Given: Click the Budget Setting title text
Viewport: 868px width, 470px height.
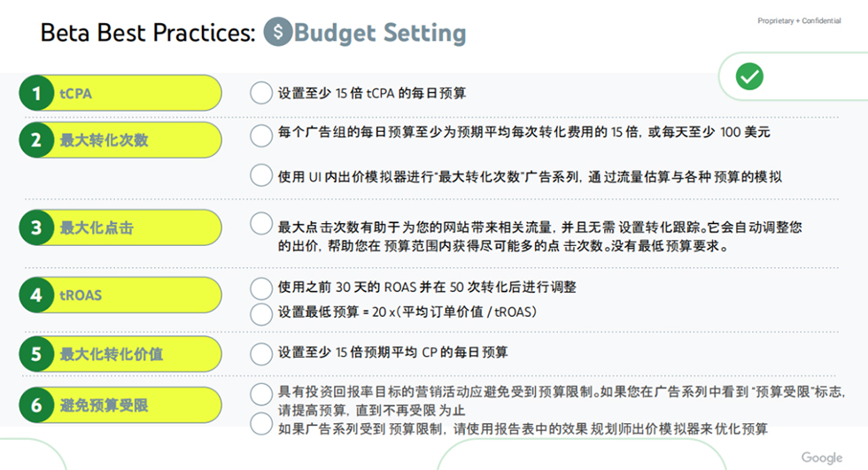Looking at the screenshot, I should coord(380,34).
